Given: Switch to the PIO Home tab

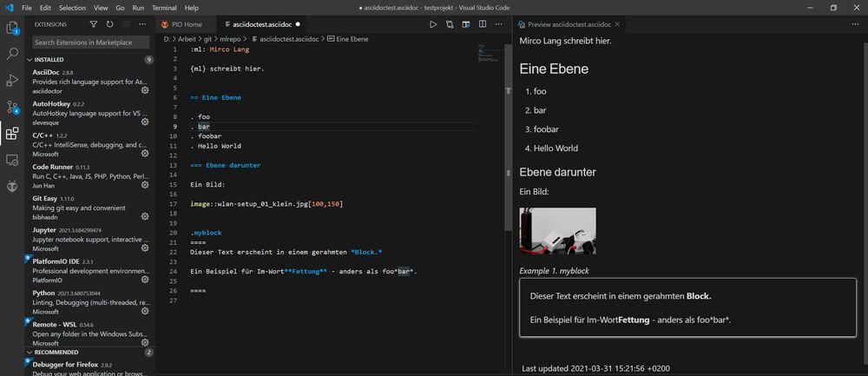Looking at the screenshot, I should pyautogui.click(x=186, y=24).
